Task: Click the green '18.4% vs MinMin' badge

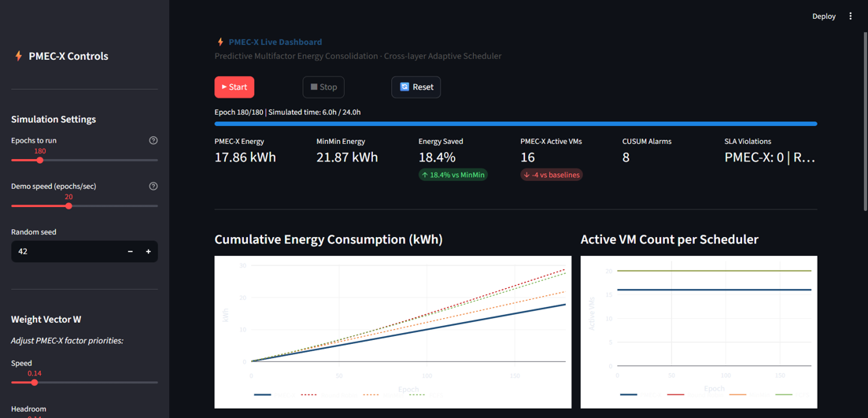Action: coord(452,175)
